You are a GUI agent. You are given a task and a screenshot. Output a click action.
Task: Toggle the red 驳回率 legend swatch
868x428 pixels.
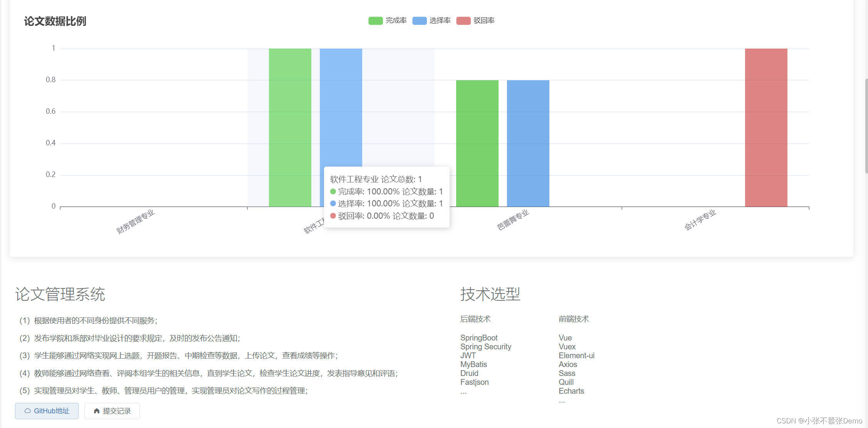click(463, 21)
